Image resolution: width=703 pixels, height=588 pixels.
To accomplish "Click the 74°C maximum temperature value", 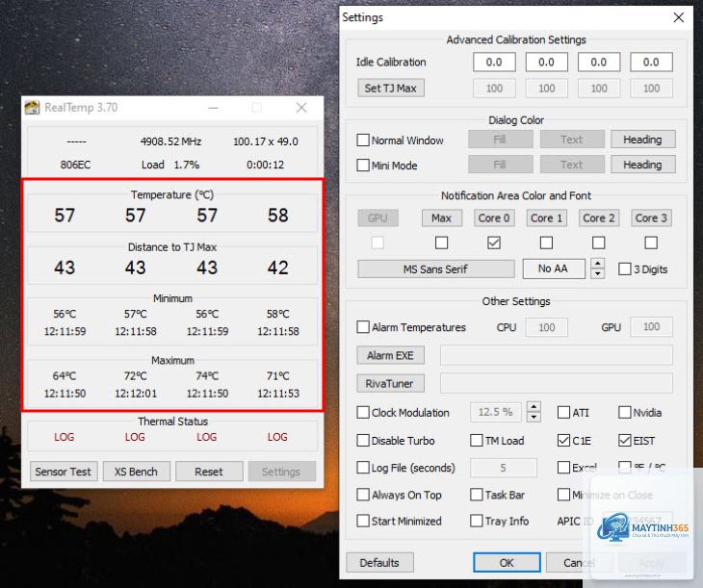I will (207, 375).
